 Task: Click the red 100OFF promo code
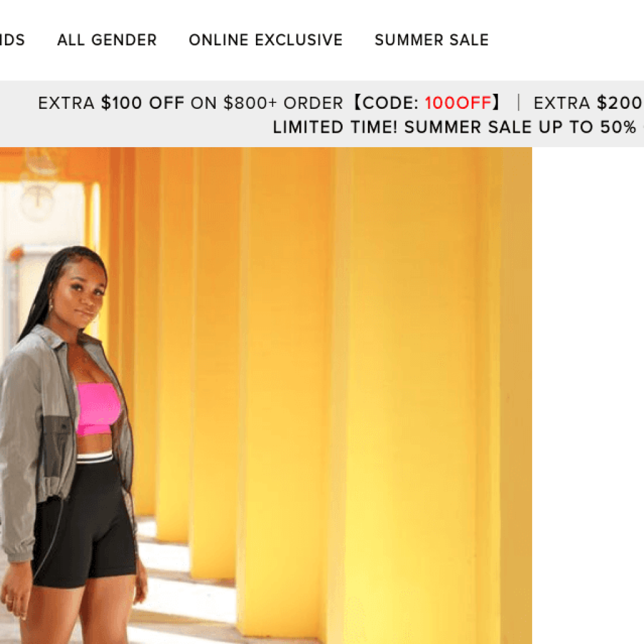click(x=458, y=103)
